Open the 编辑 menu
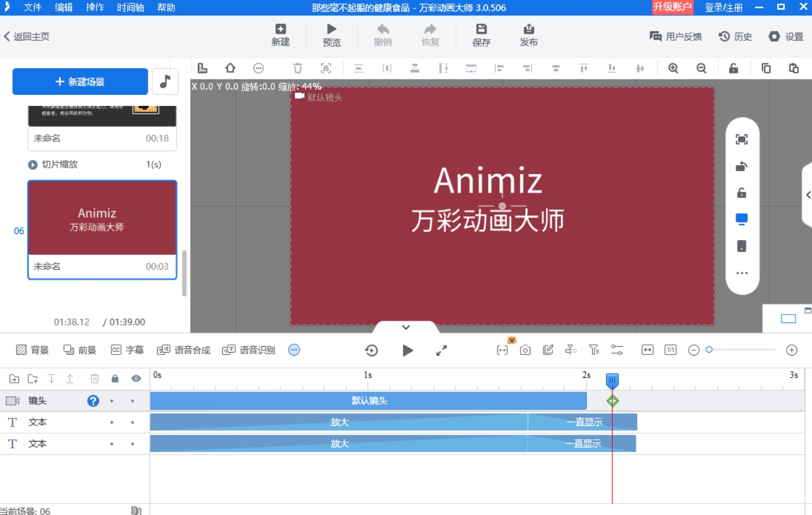This screenshot has height=515, width=812. pyautogui.click(x=64, y=8)
